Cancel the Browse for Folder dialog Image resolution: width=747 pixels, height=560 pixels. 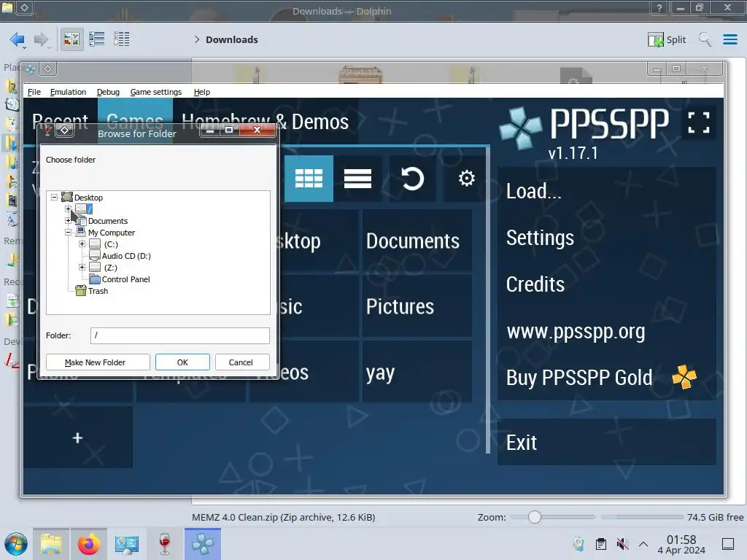242,362
